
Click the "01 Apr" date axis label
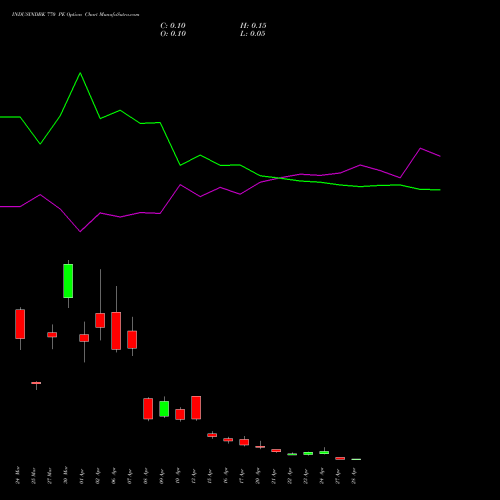[x=82, y=476]
